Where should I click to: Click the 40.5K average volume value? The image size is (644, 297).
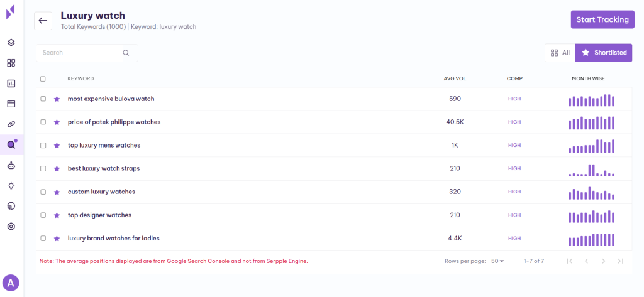coord(455,122)
